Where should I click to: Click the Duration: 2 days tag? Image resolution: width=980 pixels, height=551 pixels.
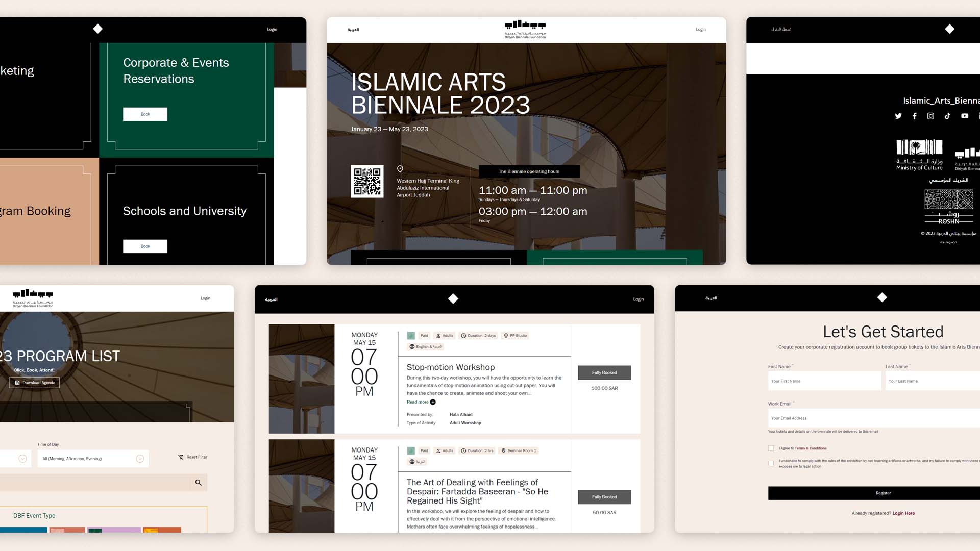tap(479, 336)
